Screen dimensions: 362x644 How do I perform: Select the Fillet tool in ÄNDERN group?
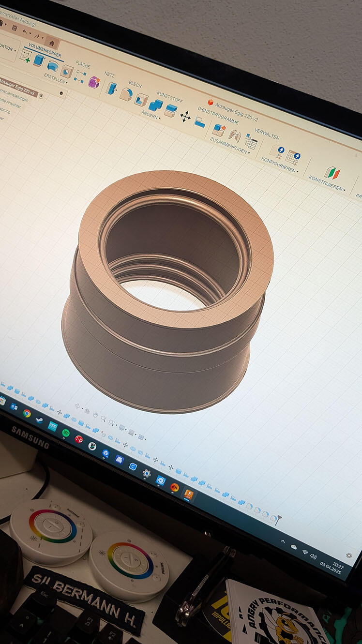(x=126, y=94)
